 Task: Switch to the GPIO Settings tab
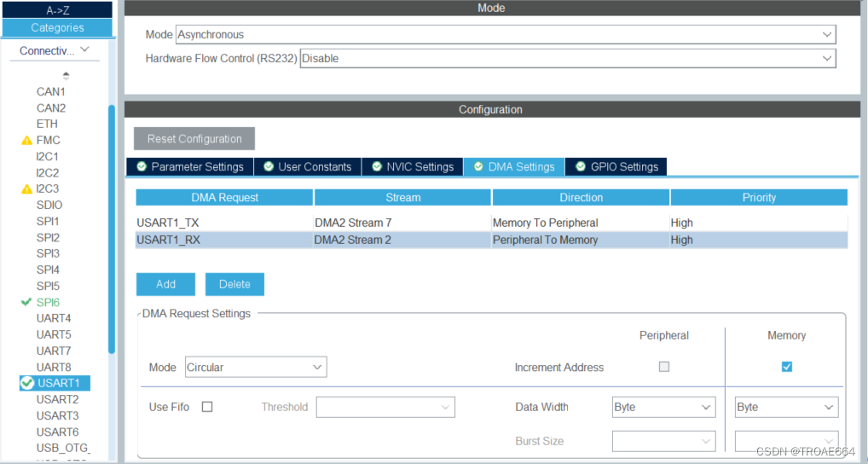(x=616, y=166)
